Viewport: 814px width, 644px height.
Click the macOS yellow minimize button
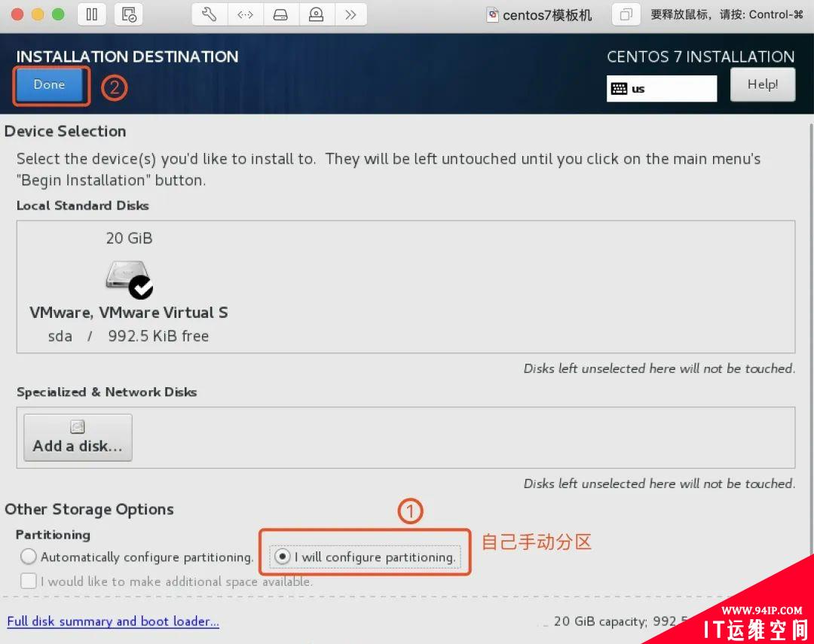tap(38, 14)
